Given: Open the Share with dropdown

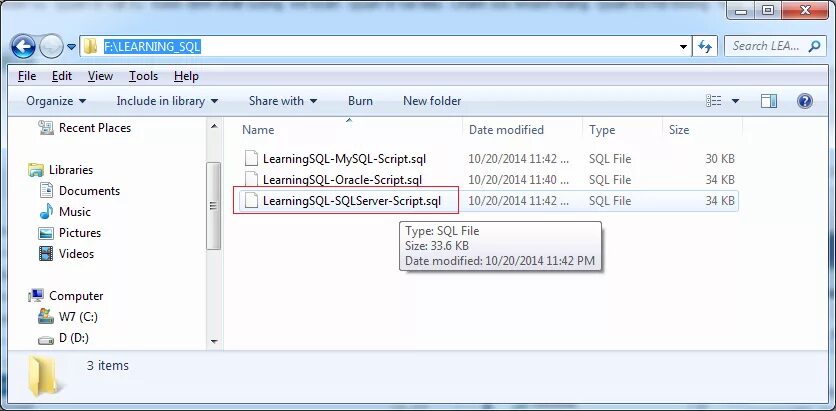Looking at the screenshot, I should (x=283, y=101).
